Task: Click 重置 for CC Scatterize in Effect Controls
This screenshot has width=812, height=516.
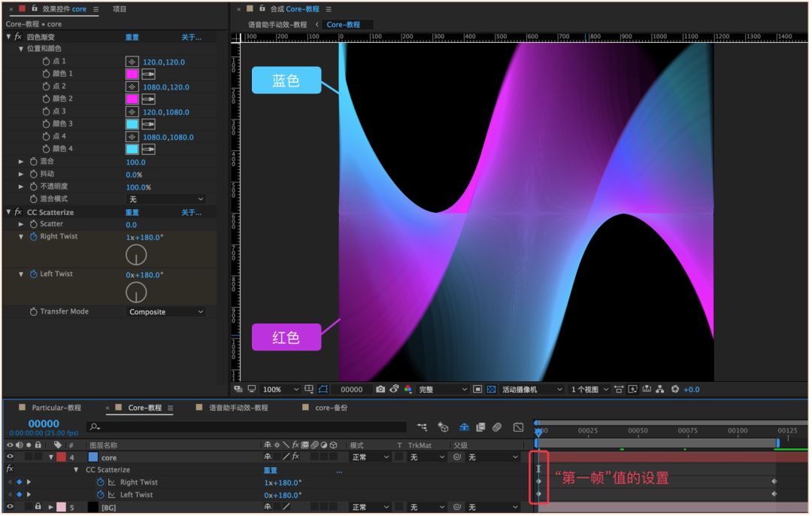Action: 132,212
